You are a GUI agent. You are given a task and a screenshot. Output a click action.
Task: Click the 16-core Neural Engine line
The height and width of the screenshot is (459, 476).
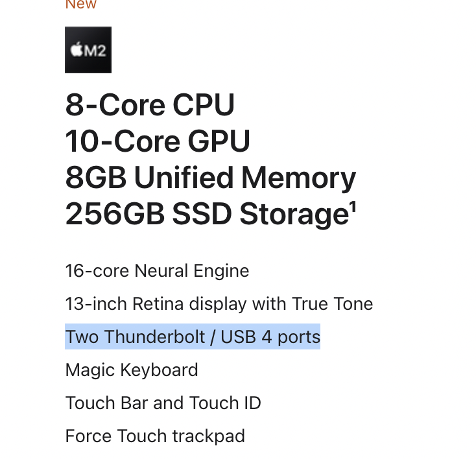tap(157, 271)
